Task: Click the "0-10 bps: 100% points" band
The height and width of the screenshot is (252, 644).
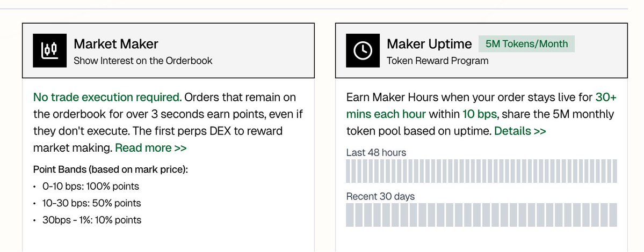Action: [91, 187]
